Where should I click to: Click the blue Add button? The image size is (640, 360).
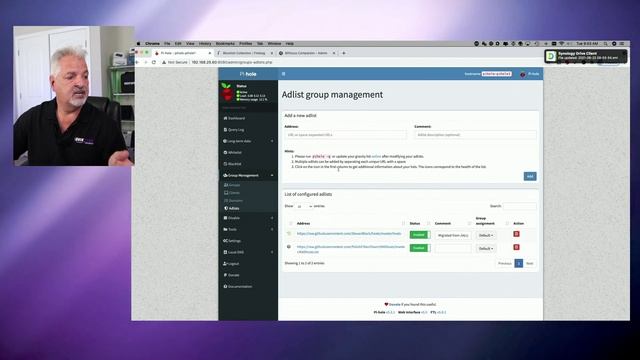click(x=530, y=176)
